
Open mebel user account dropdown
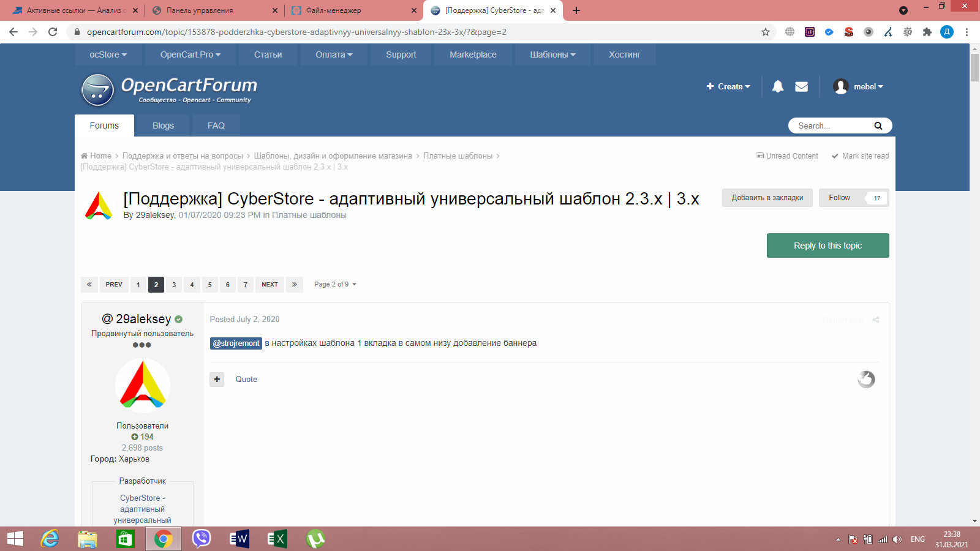(858, 87)
